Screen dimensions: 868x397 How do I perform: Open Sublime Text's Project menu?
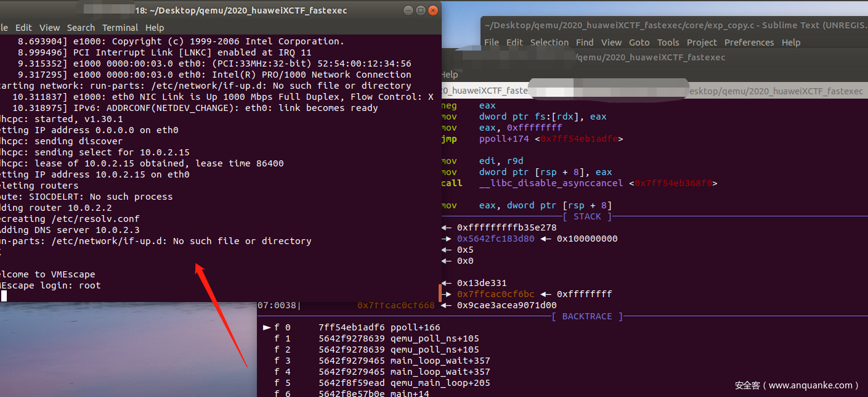click(702, 43)
